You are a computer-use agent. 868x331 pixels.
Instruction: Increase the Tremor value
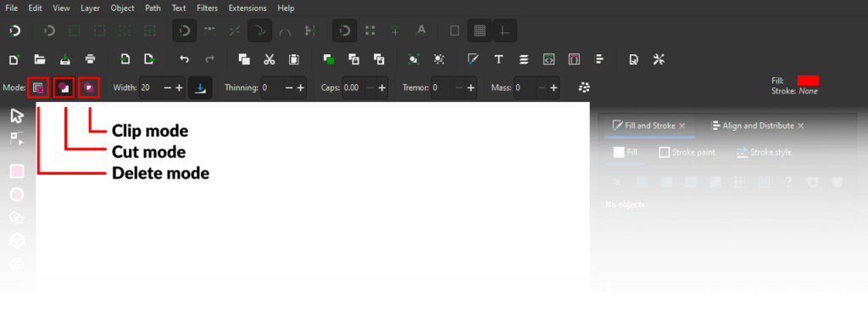click(471, 87)
